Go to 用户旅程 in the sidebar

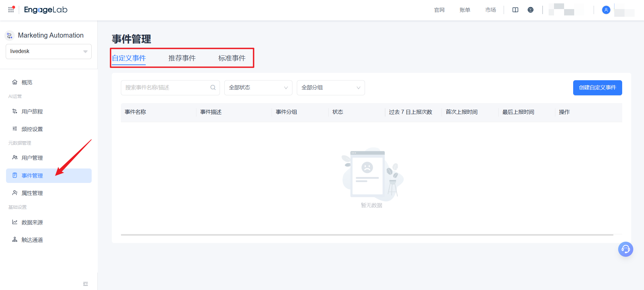tap(32, 111)
